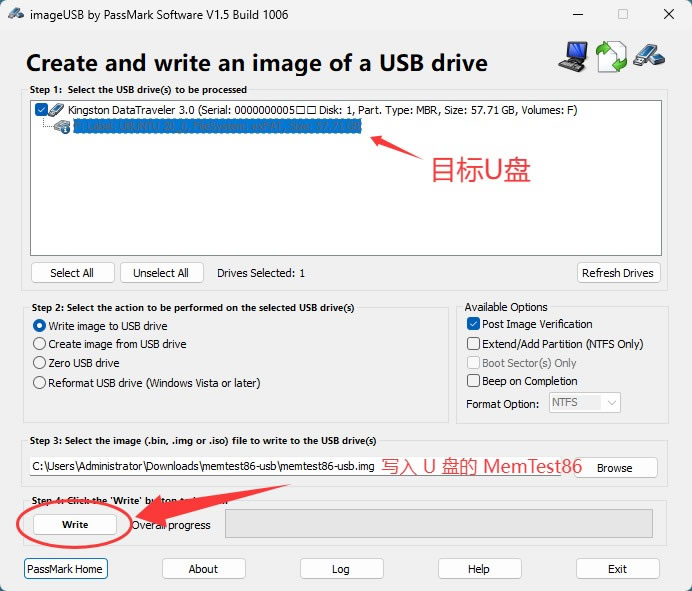Click the Select All button
The height and width of the screenshot is (591, 692).
(x=72, y=273)
